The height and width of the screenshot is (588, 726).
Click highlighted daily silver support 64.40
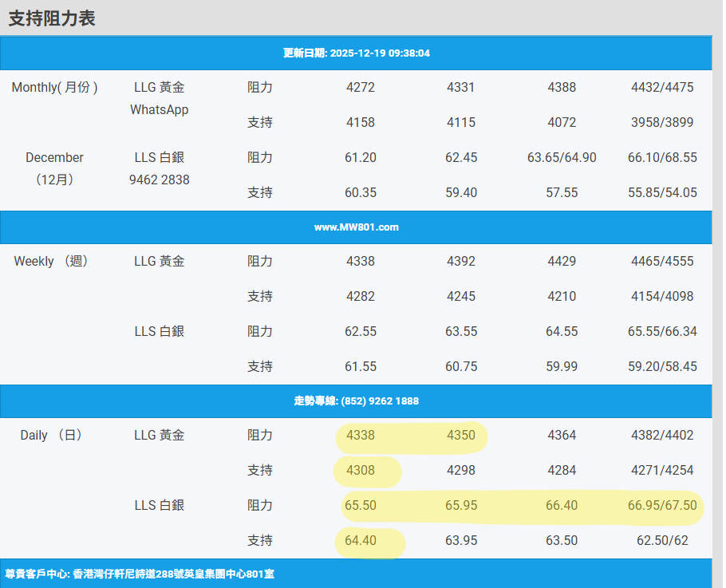[361, 541]
